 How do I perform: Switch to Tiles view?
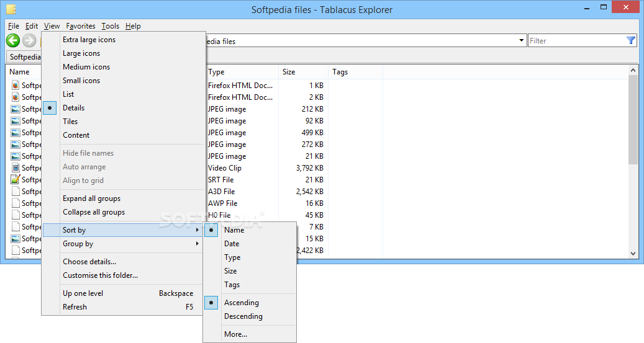(123, 122)
